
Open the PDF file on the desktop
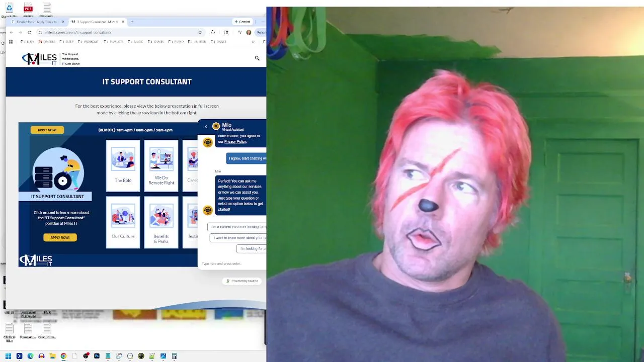(28, 9)
